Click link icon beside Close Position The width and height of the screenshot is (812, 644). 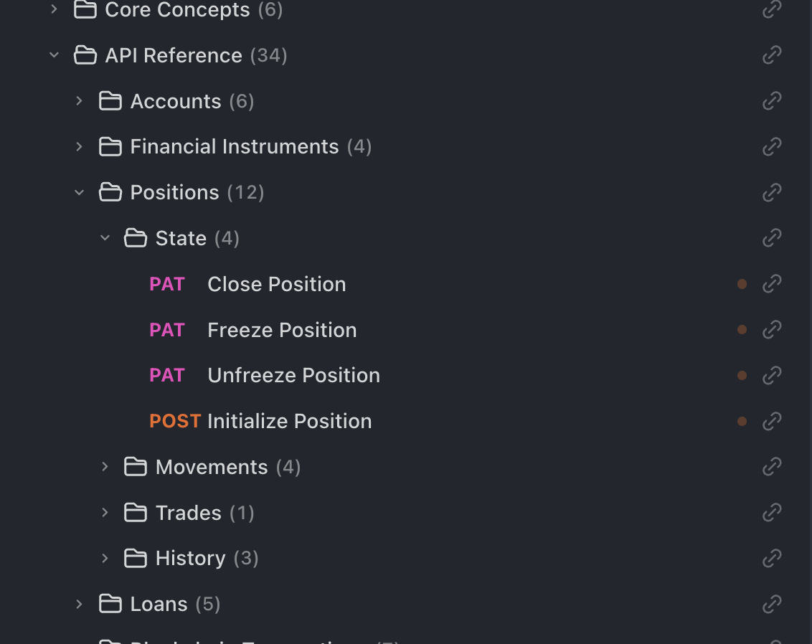coord(772,284)
